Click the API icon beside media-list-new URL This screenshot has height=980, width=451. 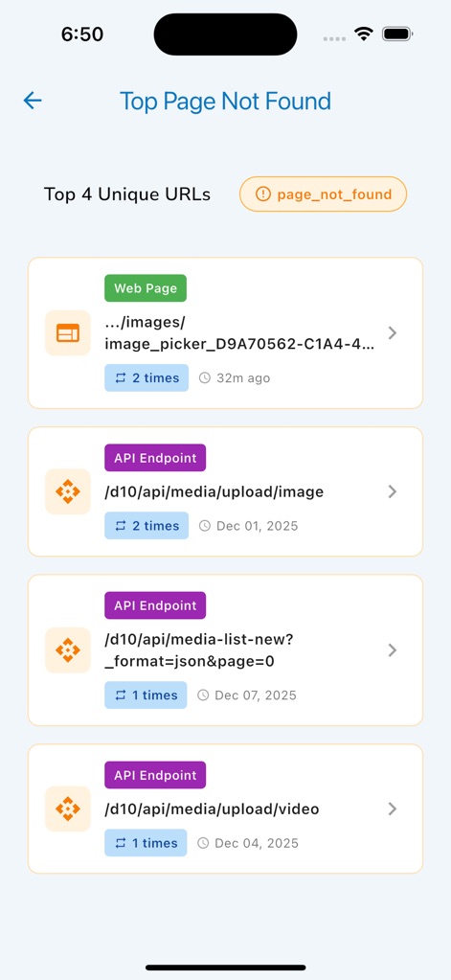click(x=68, y=650)
